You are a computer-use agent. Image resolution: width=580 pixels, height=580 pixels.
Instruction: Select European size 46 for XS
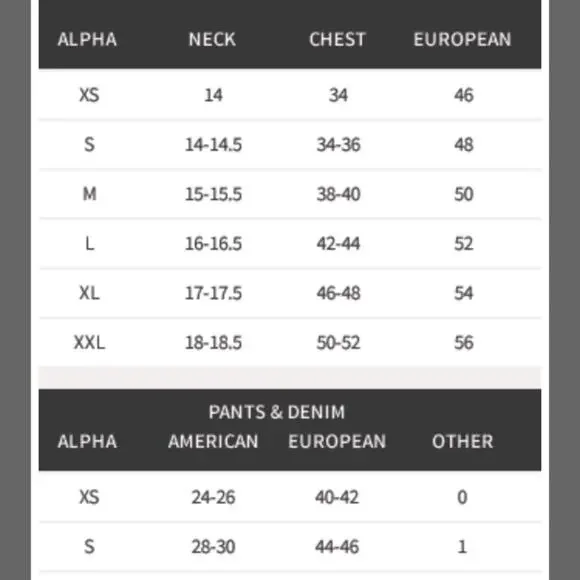coord(463,95)
